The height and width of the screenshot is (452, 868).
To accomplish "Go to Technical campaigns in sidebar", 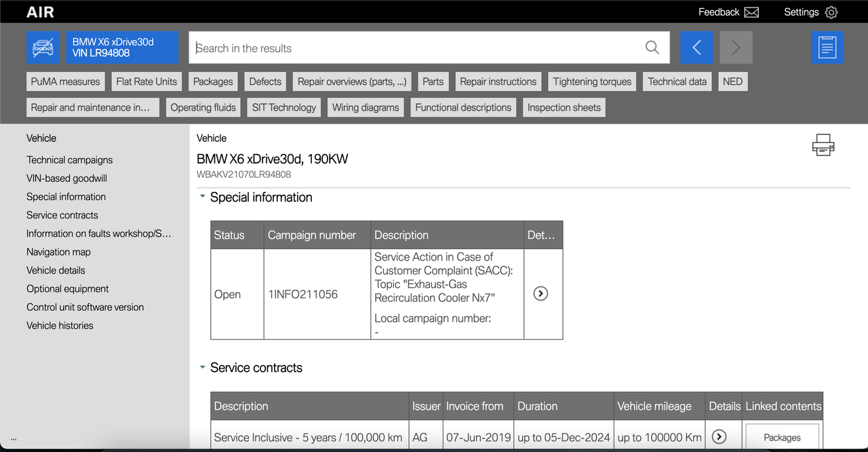I will click(x=70, y=160).
